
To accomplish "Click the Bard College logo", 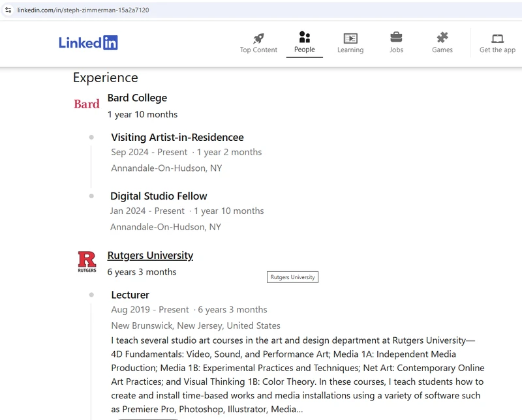I will coord(87,104).
